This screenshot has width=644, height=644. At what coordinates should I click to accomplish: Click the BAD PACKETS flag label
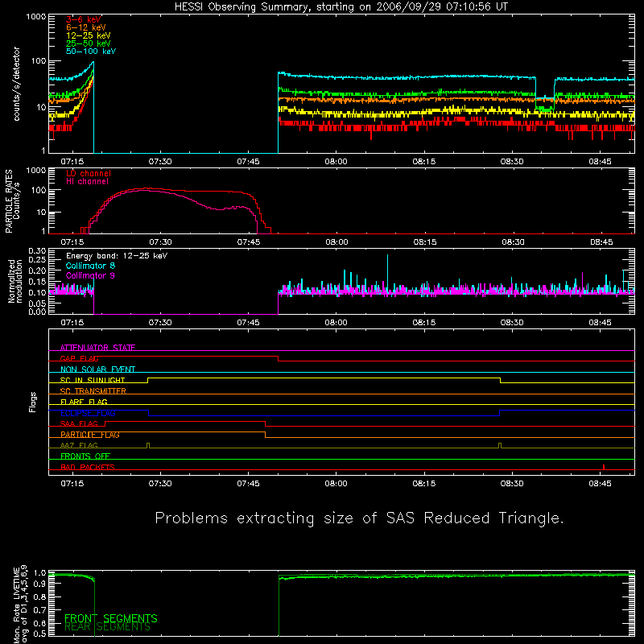[x=88, y=468]
